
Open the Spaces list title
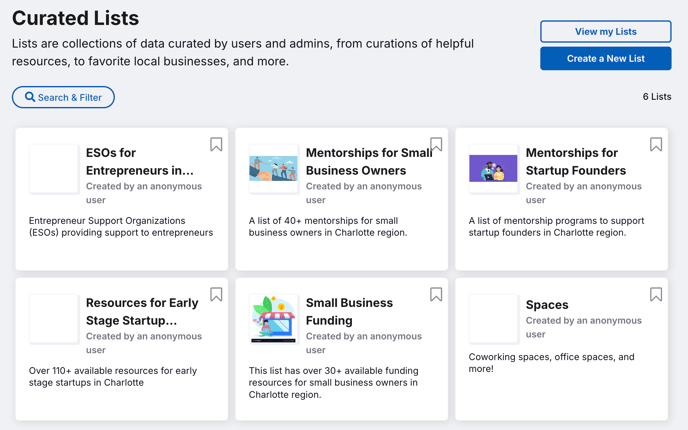[x=547, y=305]
